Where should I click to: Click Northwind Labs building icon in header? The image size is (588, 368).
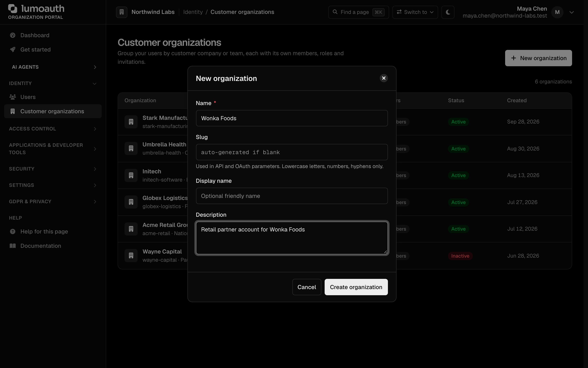[122, 12]
